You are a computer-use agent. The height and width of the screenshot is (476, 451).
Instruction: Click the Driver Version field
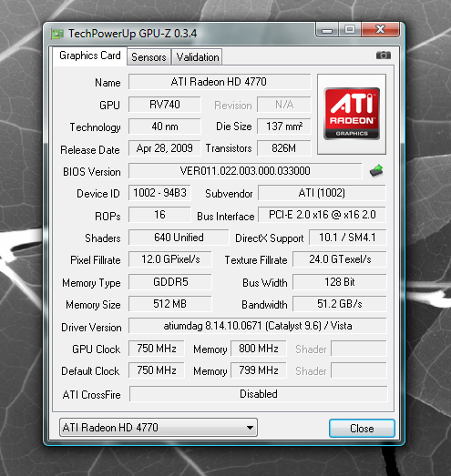(x=258, y=326)
